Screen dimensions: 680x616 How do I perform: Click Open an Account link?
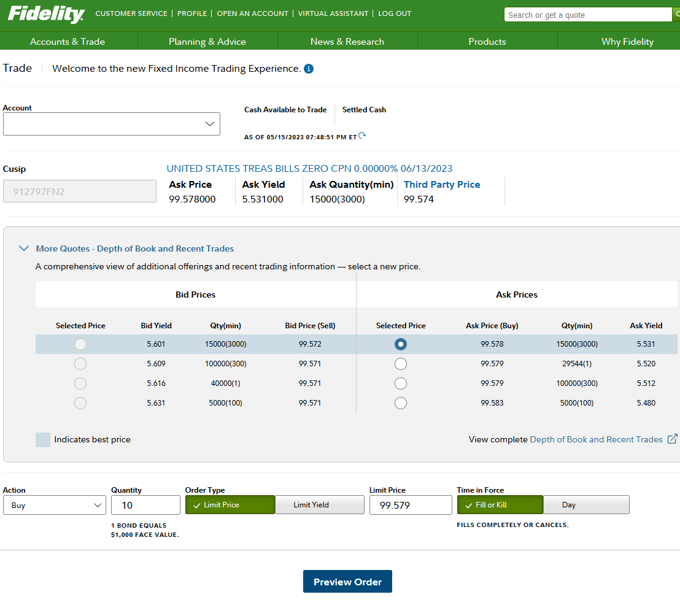point(252,13)
